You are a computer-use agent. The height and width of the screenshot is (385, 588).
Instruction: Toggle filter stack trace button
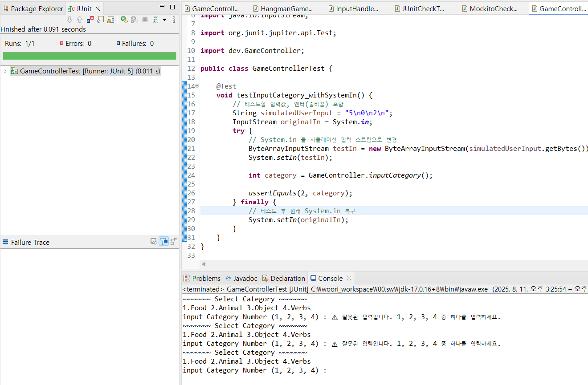point(163,241)
